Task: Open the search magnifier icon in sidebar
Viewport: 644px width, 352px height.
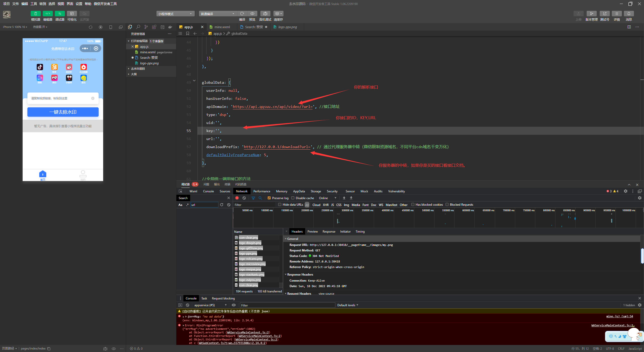Action: [x=138, y=27]
